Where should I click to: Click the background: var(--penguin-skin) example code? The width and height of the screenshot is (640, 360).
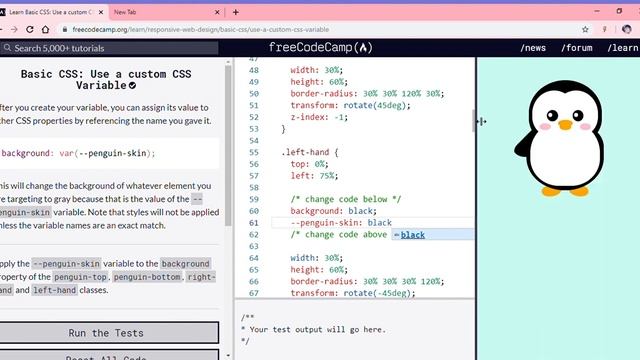tap(78, 153)
